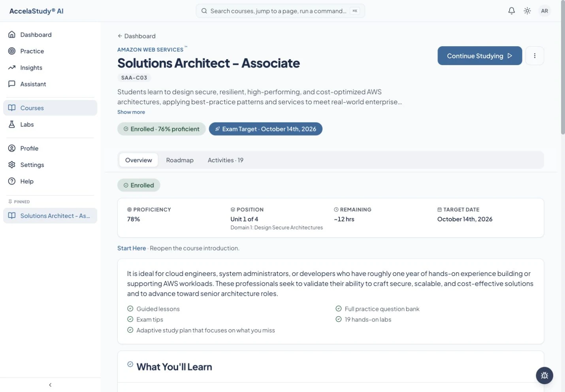Image resolution: width=565 pixels, height=392 pixels.
Task: Click the Target Date 'October 14th, 2026' value
Action: [x=465, y=219]
